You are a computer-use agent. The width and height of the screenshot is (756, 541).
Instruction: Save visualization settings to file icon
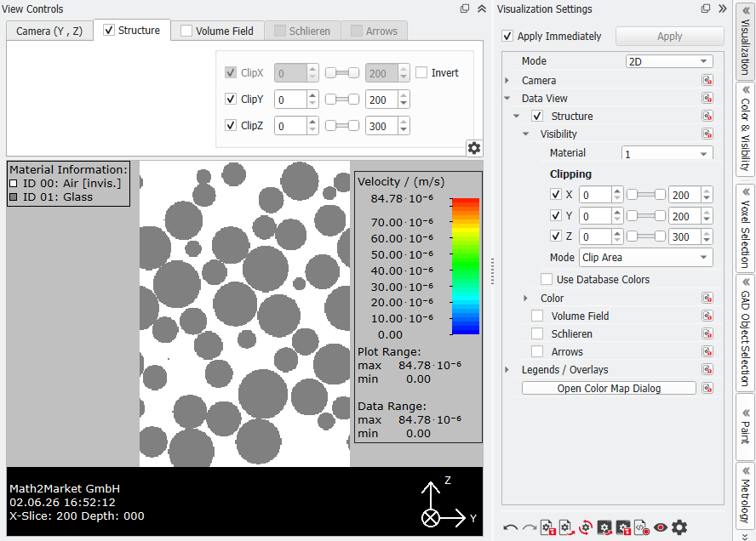click(x=547, y=528)
